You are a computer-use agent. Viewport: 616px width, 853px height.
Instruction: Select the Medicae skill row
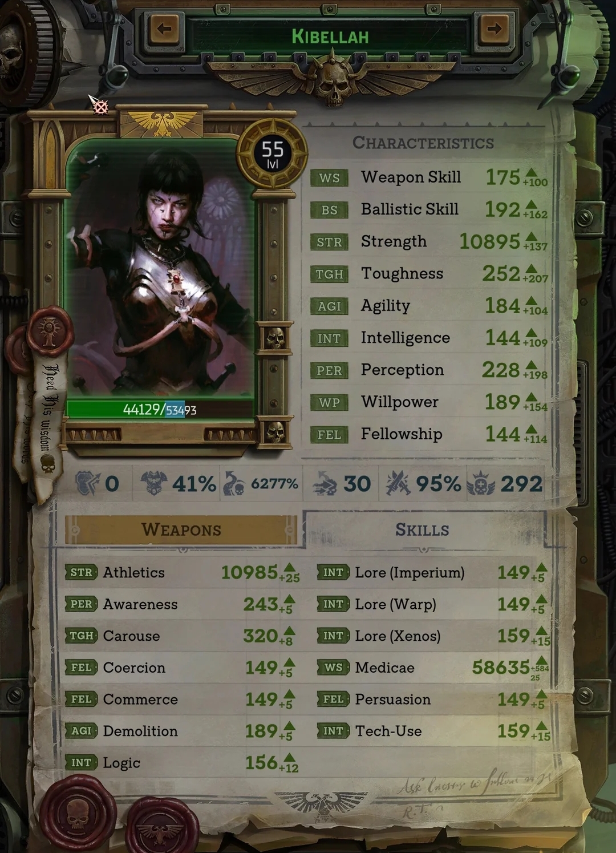coord(433,668)
